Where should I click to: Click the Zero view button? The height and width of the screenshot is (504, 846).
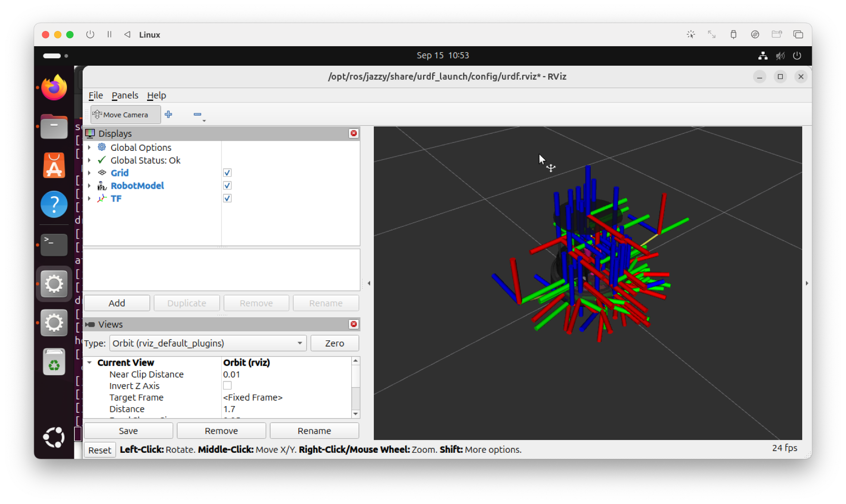[335, 343]
